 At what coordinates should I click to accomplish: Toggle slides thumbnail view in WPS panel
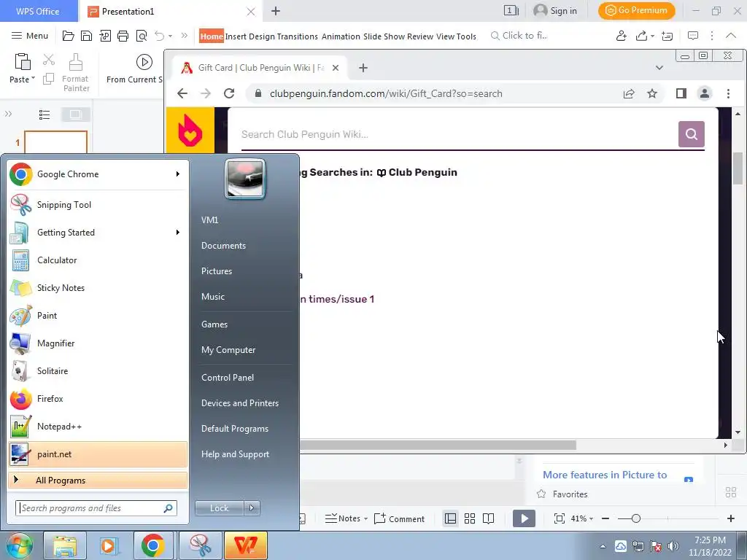75,114
